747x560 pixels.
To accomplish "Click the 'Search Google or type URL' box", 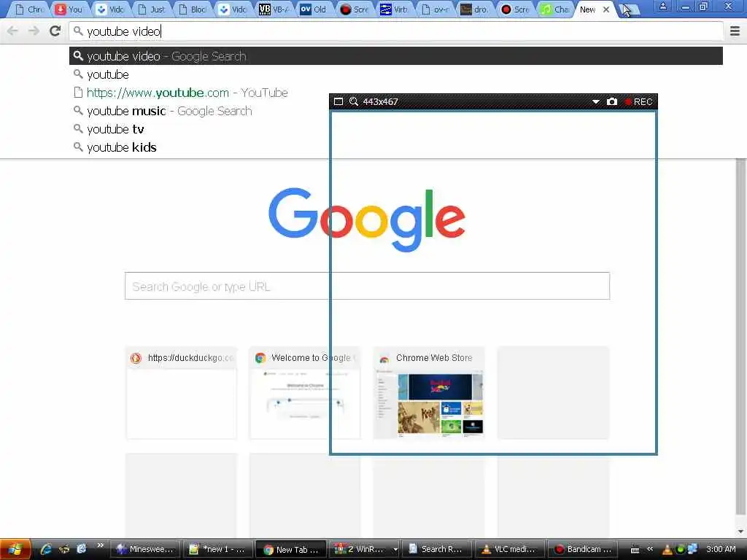I will (368, 286).
